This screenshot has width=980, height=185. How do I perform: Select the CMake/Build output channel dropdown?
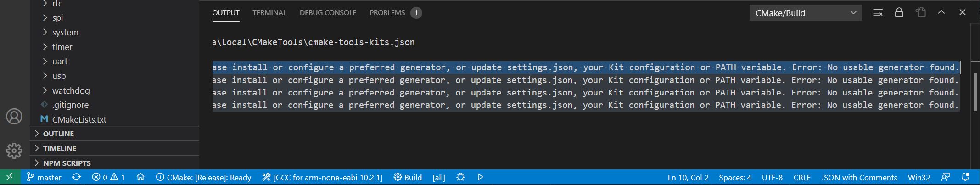pos(806,13)
